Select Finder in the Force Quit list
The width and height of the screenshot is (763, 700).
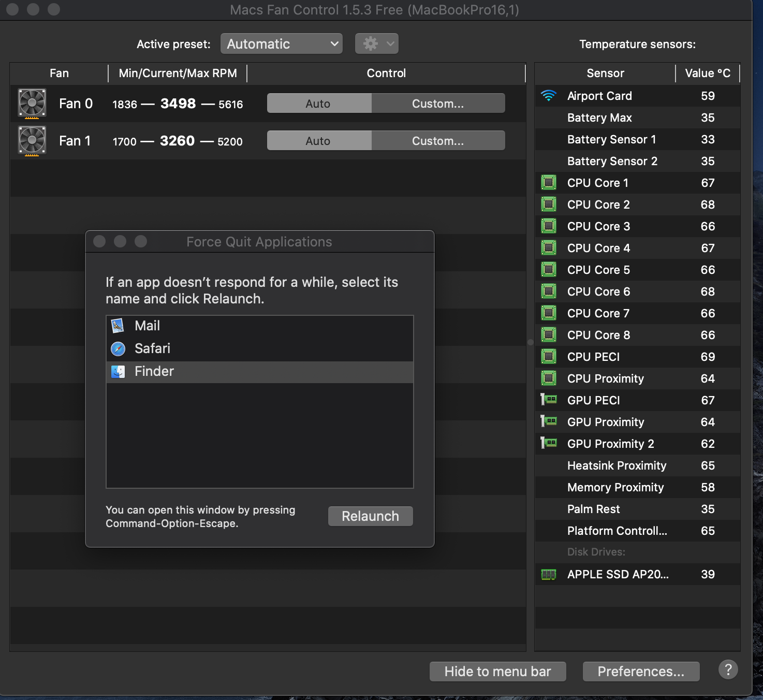click(260, 371)
